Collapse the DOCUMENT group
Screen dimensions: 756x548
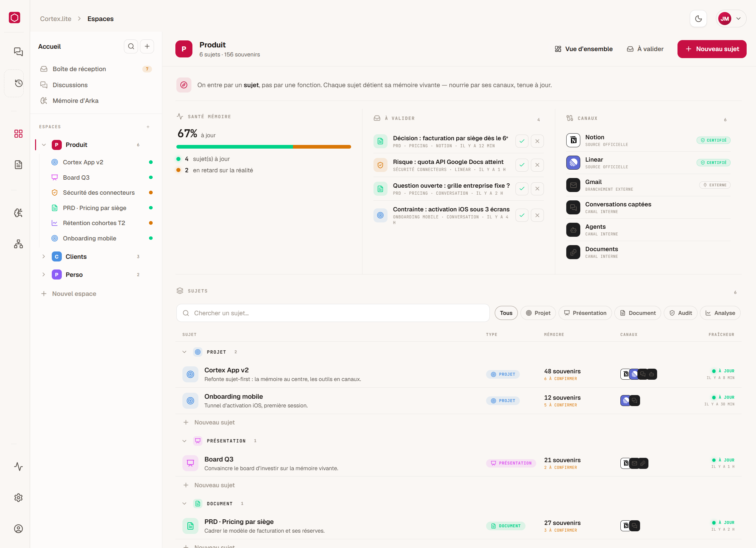(x=184, y=504)
